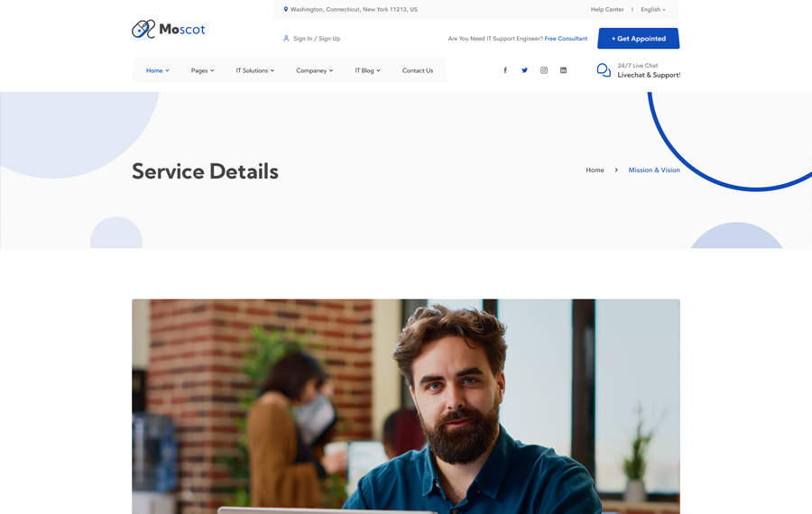The height and width of the screenshot is (514, 812).
Task: Open the Facebook social icon
Action: [505, 70]
